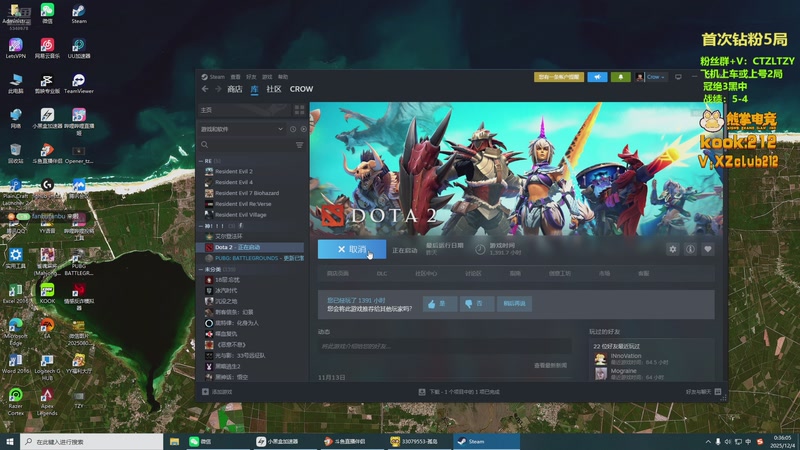Click the activity post input field
This screenshot has height=450, width=800.
[x=444, y=346]
